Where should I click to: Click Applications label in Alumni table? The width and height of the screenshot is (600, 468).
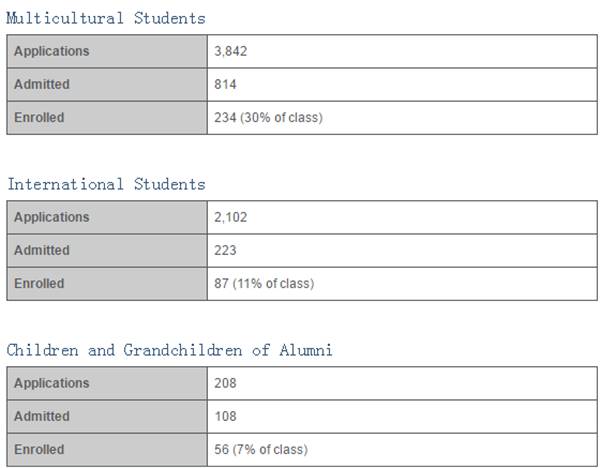(52, 383)
